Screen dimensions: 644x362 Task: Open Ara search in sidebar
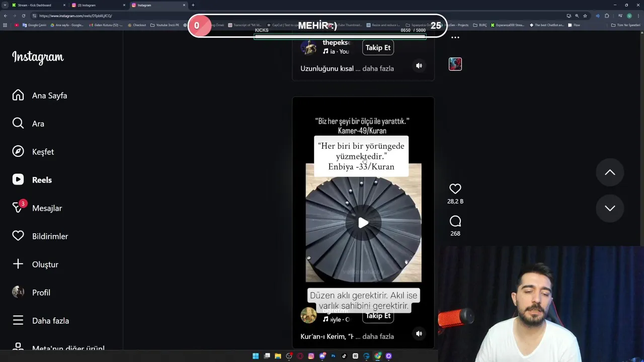point(29,124)
